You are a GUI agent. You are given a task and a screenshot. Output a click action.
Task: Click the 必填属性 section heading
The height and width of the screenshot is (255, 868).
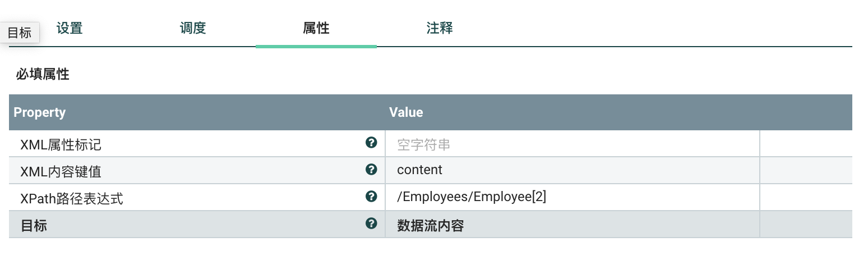43,74
